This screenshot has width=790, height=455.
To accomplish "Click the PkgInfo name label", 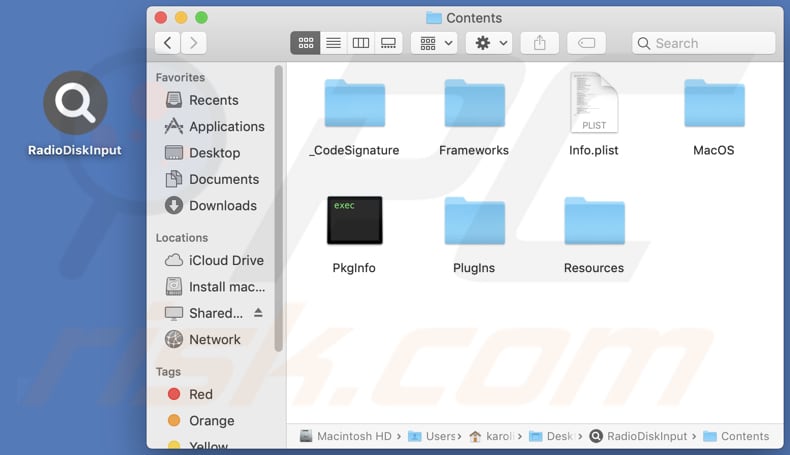I will click(354, 268).
